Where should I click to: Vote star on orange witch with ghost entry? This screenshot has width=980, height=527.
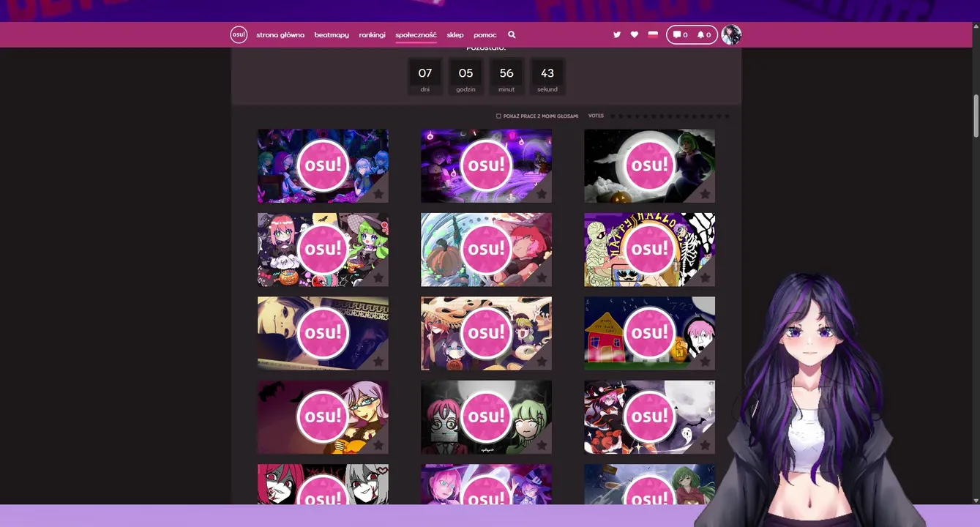(705, 444)
